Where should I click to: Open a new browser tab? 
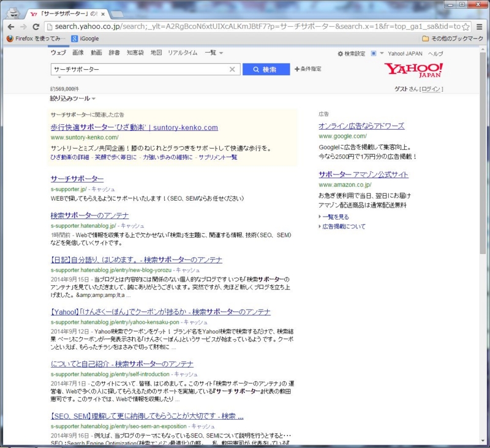tap(116, 14)
